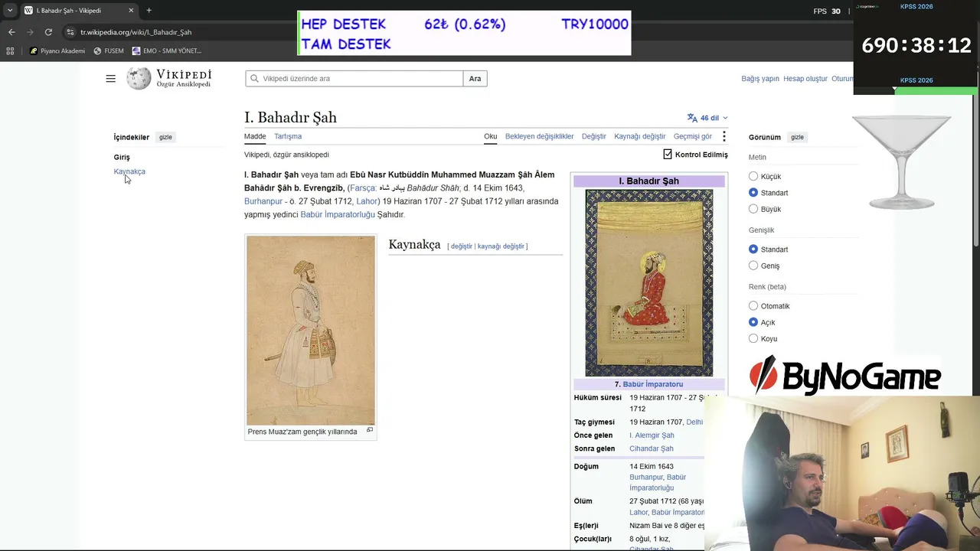Open a new browser tab with plus icon
The height and width of the screenshot is (551, 980).
tap(149, 11)
